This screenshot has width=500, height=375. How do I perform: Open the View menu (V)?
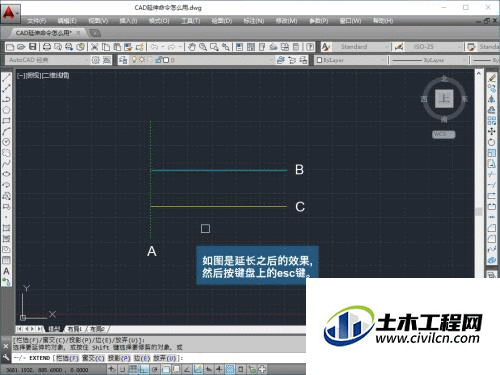tap(98, 21)
